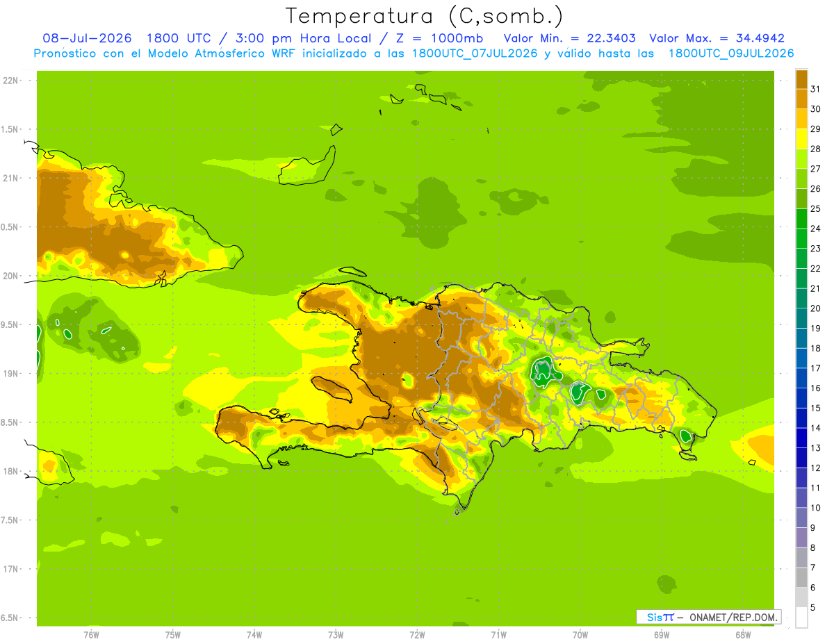The width and height of the screenshot is (834, 644).
Task: Pick the legend color band between 24 and 25
Action: [801, 219]
